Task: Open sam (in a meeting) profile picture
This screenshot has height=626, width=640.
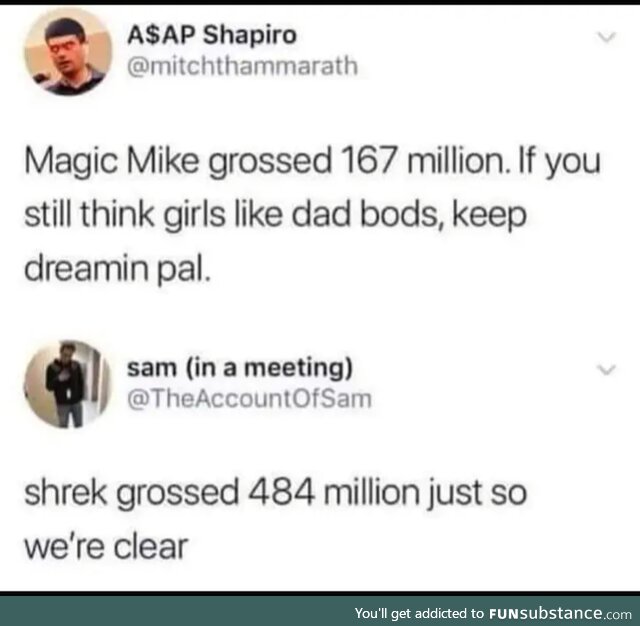Action: click(x=68, y=384)
